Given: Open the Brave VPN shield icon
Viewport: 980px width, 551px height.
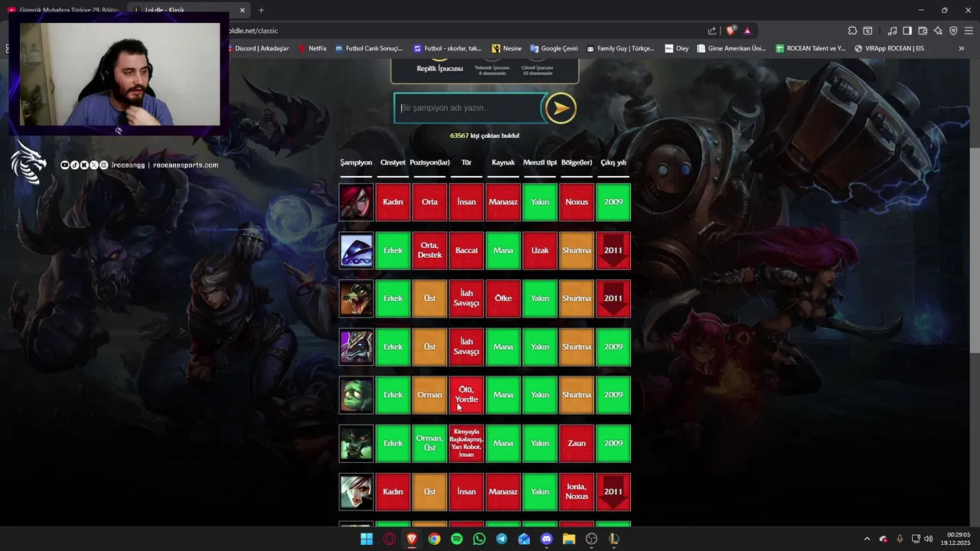Looking at the screenshot, I should pos(953,31).
